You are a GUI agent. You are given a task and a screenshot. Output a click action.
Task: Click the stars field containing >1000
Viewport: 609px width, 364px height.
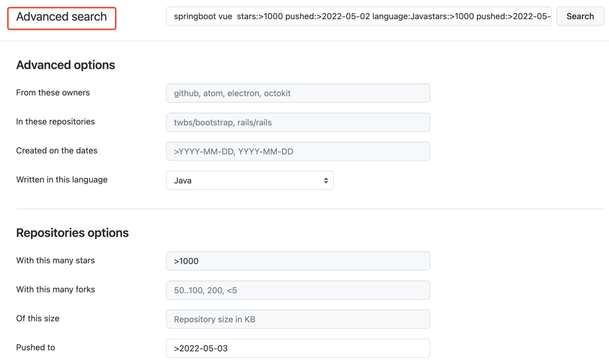coord(298,261)
